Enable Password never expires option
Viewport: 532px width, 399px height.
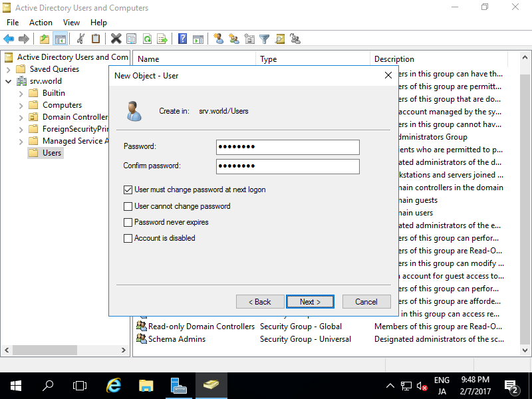128,222
